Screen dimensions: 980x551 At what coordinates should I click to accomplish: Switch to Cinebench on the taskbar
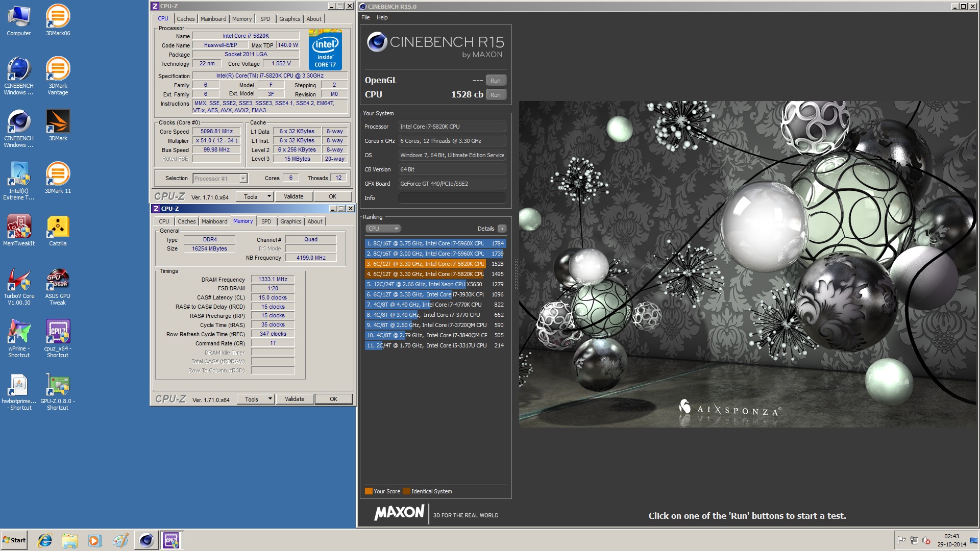(x=146, y=540)
